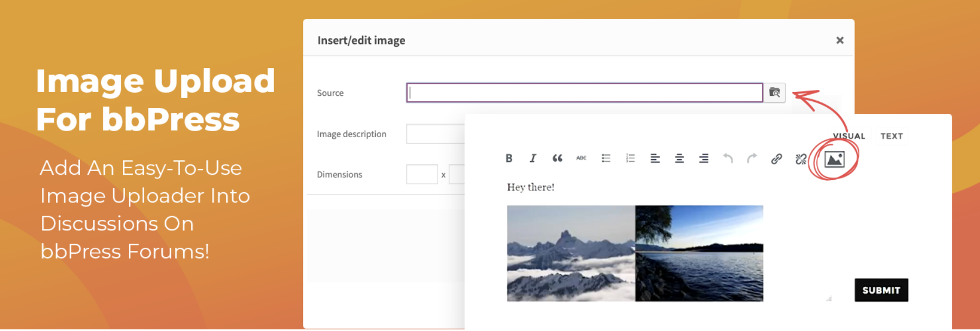Select the lake shoreline image
Viewport: 980px width, 331px height.
click(x=699, y=253)
